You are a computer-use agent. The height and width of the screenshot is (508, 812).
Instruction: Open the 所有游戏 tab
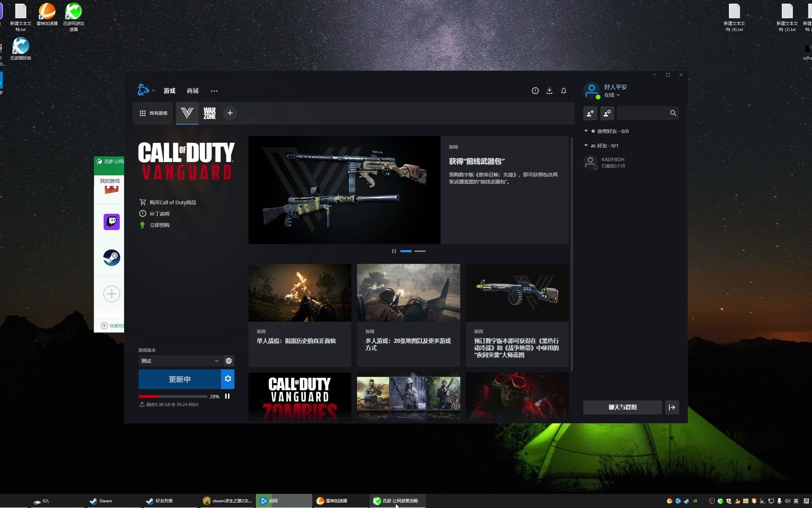[153, 113]
